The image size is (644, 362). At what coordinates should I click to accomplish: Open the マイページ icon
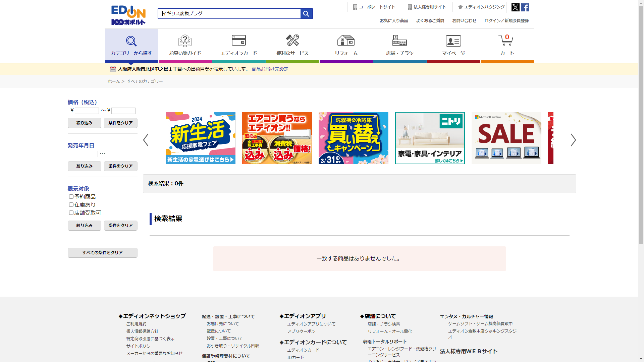453,41
